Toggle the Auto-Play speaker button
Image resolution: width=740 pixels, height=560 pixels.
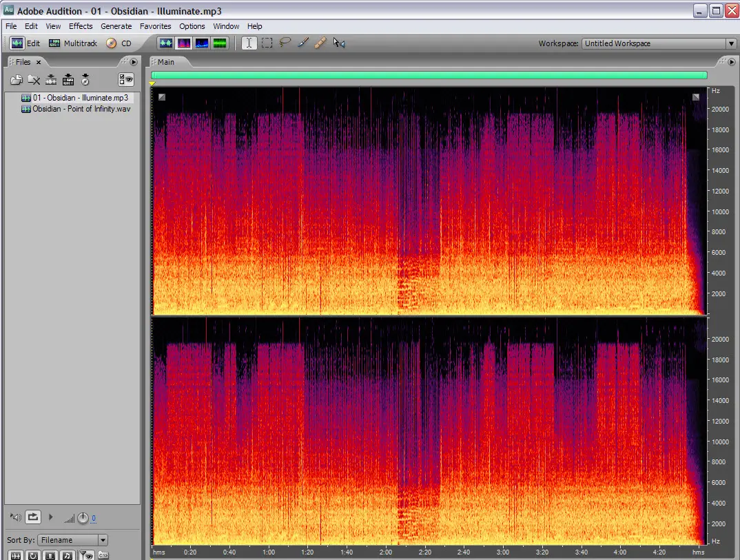15,517
